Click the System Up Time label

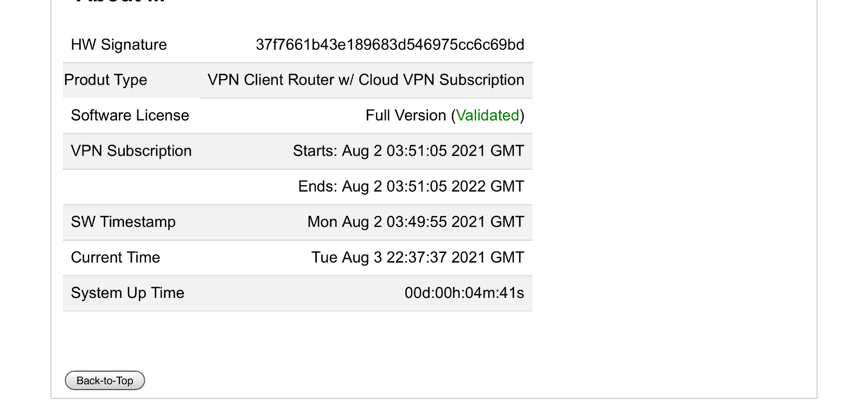[127, 292]
